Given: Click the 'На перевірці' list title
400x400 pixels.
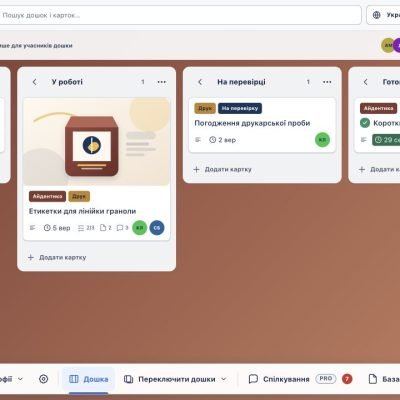Looking at the screenshot, I should click(241, 82).
